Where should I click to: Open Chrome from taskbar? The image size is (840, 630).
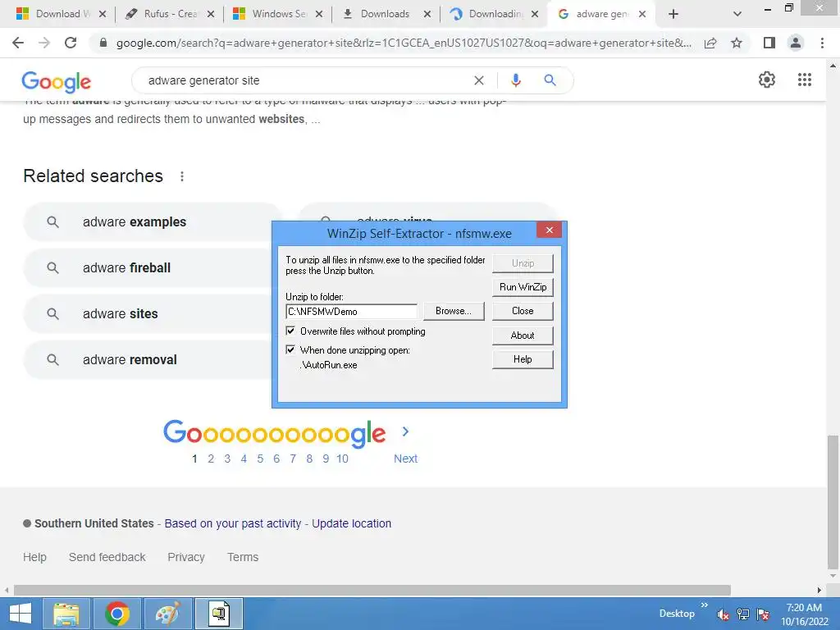point(116,614)
